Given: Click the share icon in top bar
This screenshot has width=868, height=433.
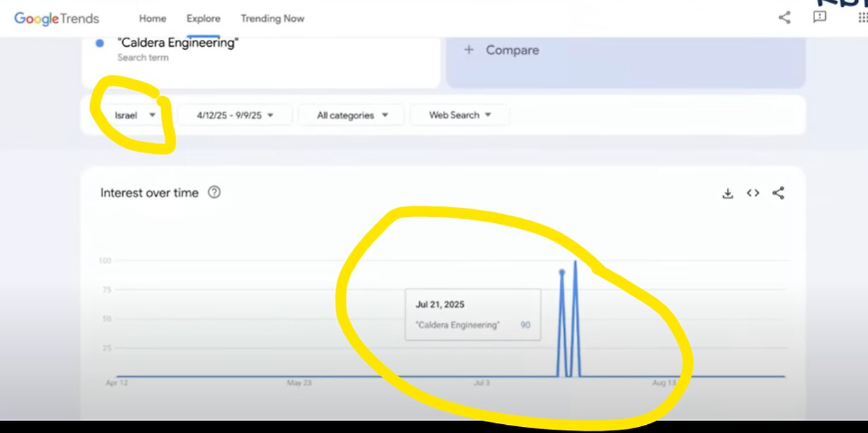Looking at the screenshot, I should pyautogui.click(x=785, y=18).
